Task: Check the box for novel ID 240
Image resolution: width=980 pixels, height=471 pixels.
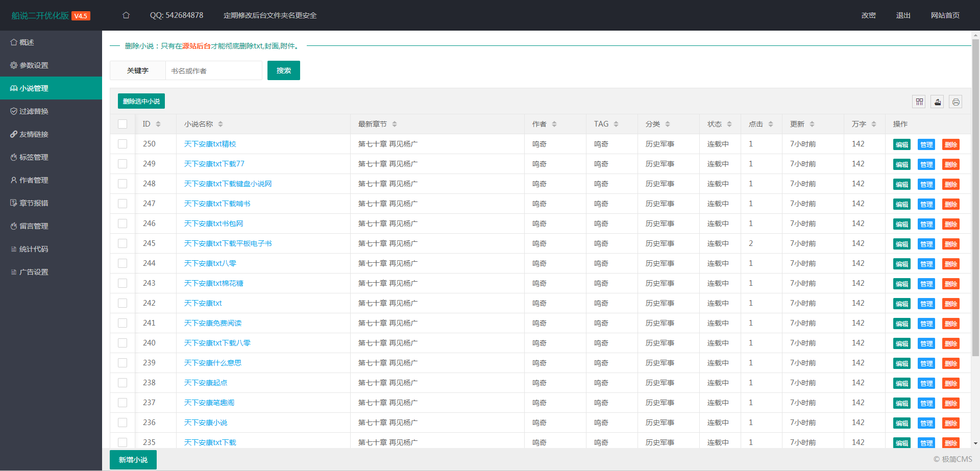Action: click(122, 343)
